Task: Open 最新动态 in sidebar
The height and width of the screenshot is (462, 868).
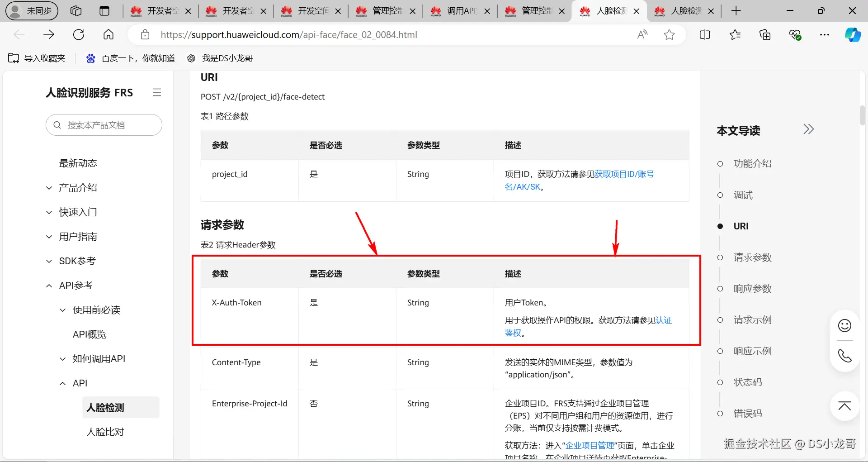Action: [78, 163]
